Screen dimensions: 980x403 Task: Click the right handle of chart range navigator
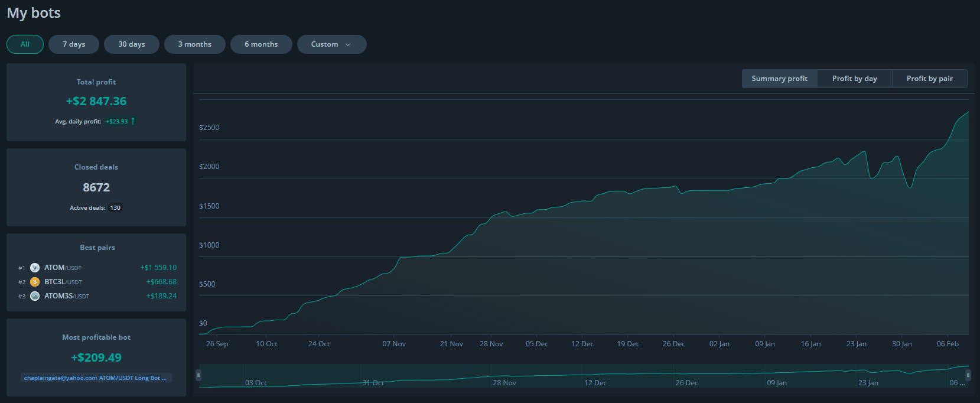(x=968, y=375)
